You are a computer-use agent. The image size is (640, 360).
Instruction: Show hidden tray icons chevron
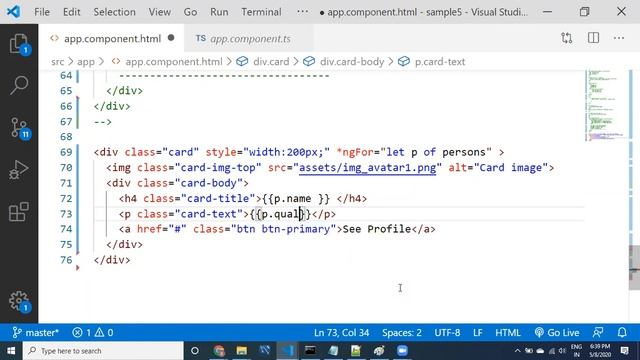pyautogui.click(x=517, y=351)
